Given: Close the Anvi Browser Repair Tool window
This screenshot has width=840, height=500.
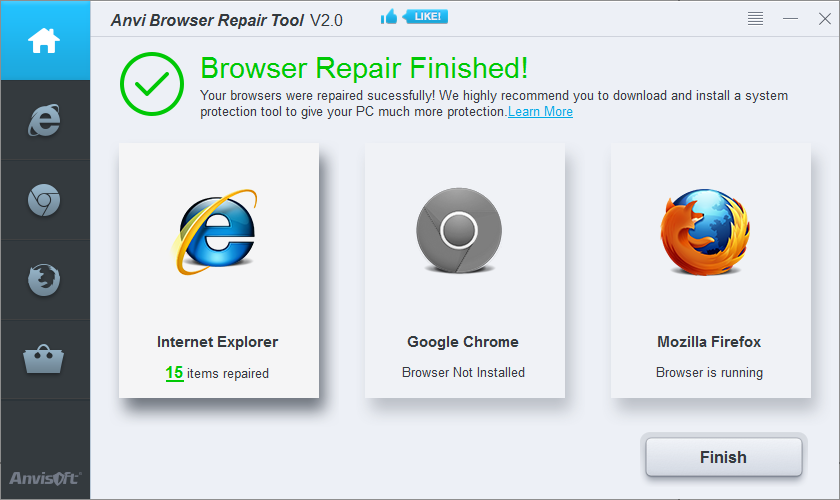Looking at the screenshot, I should [825, 19].
